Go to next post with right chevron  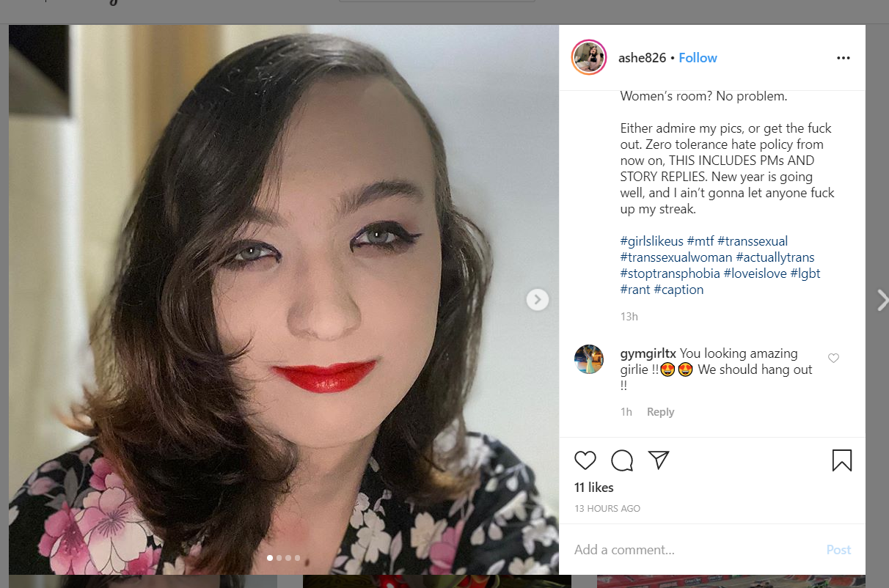[882, 300]
